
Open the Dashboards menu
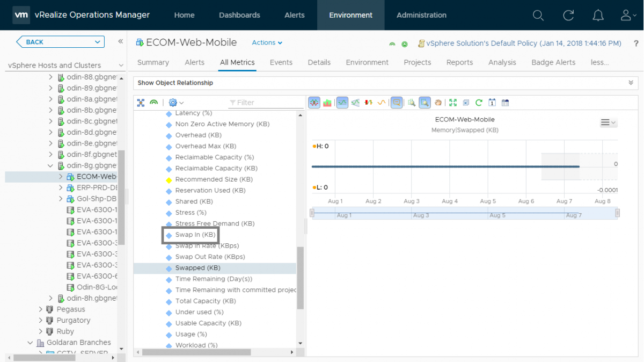click(x=239, y=15)
